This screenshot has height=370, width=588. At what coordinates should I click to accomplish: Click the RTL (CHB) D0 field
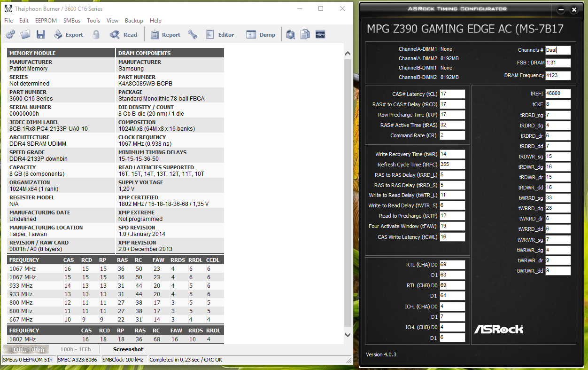(x=452, y=285)
